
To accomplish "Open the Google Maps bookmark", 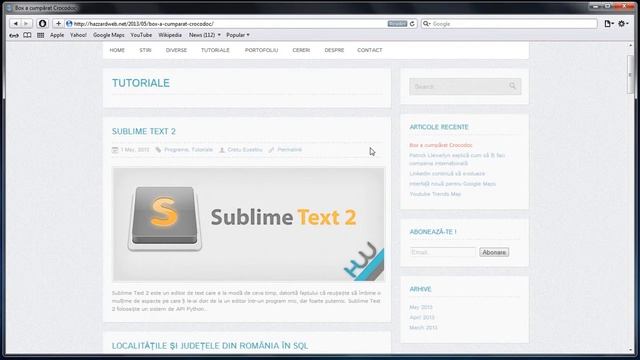I will point(109,35).
